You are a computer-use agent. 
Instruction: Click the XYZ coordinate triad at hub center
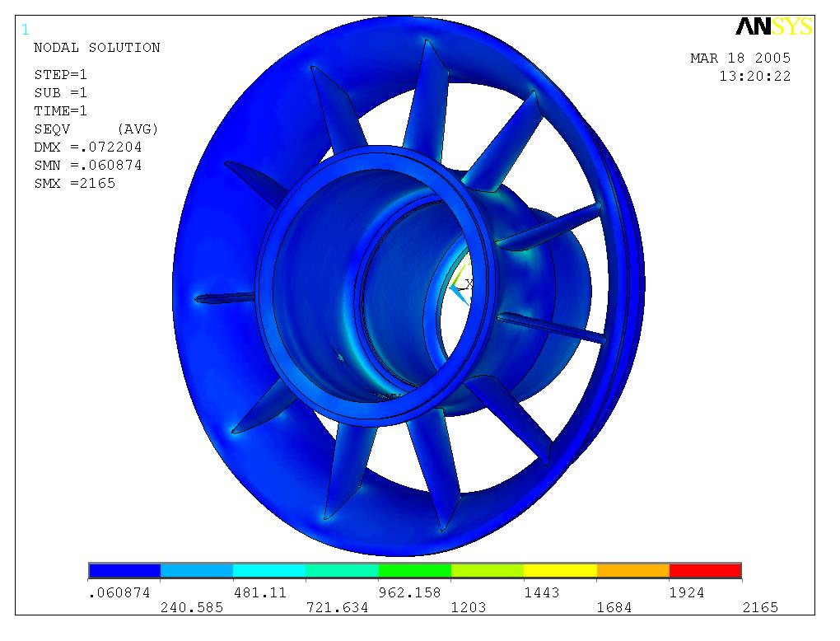click(x=461, y=286)
